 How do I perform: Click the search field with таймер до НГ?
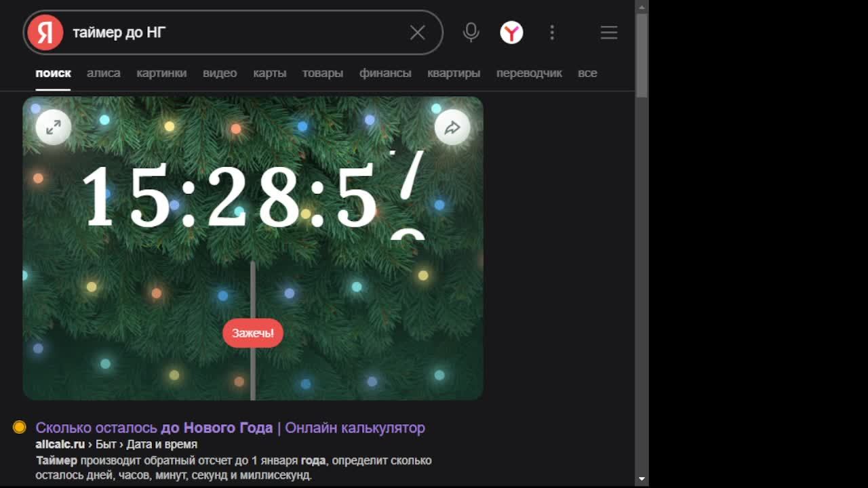point(237,33)
